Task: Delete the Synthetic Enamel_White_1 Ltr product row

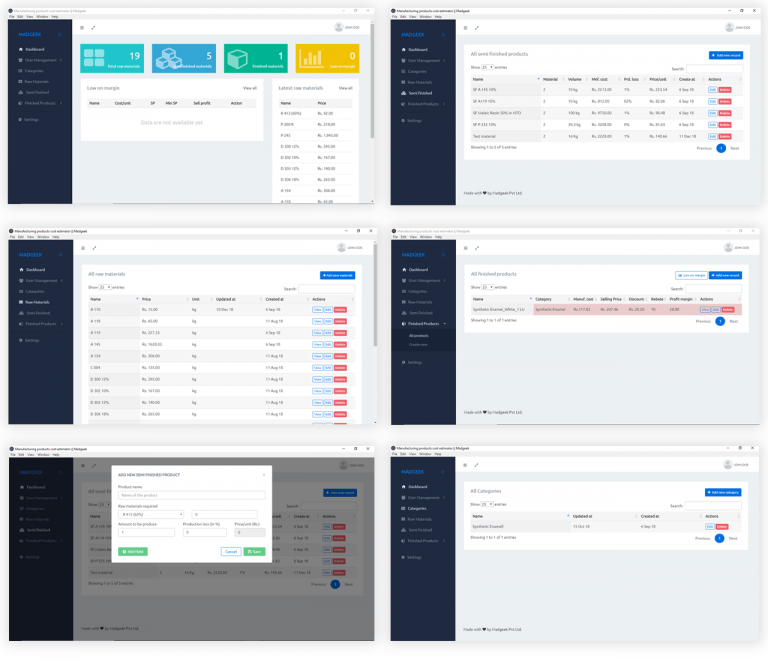Action: tap(727, 310)
